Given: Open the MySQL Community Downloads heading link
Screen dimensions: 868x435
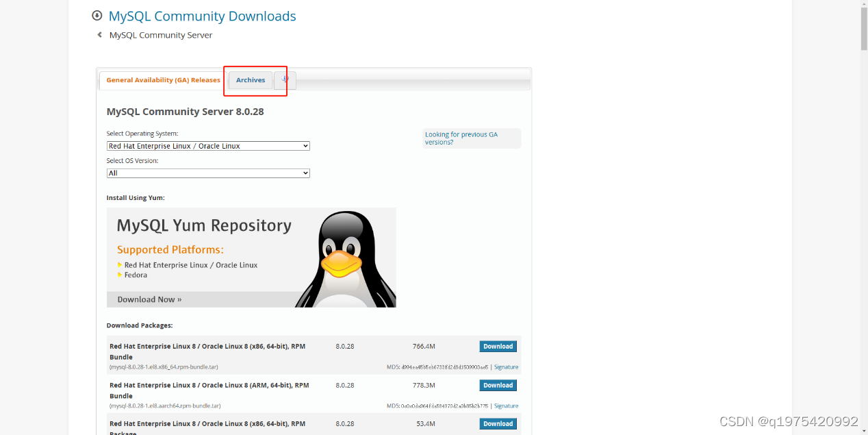Looking at the screenshot, I should coord(202,16).
